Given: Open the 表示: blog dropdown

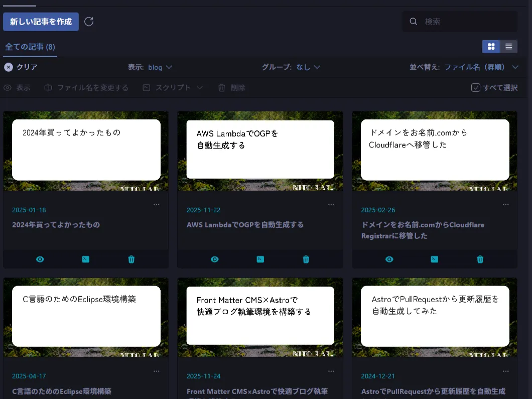Looking at the screenshot, I should click(150, 67).
